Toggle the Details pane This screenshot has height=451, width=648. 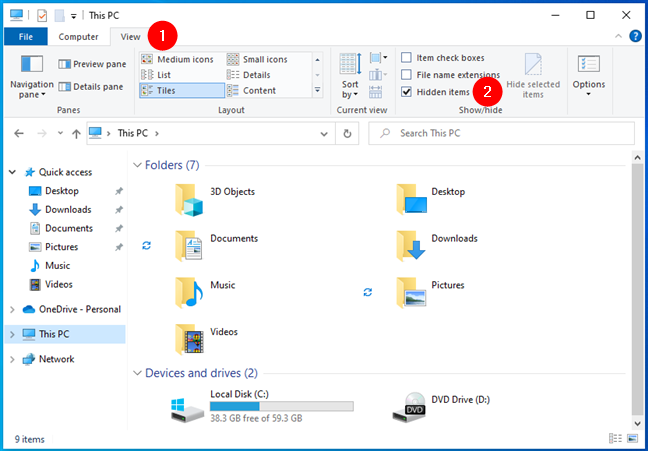click(91, 87)
